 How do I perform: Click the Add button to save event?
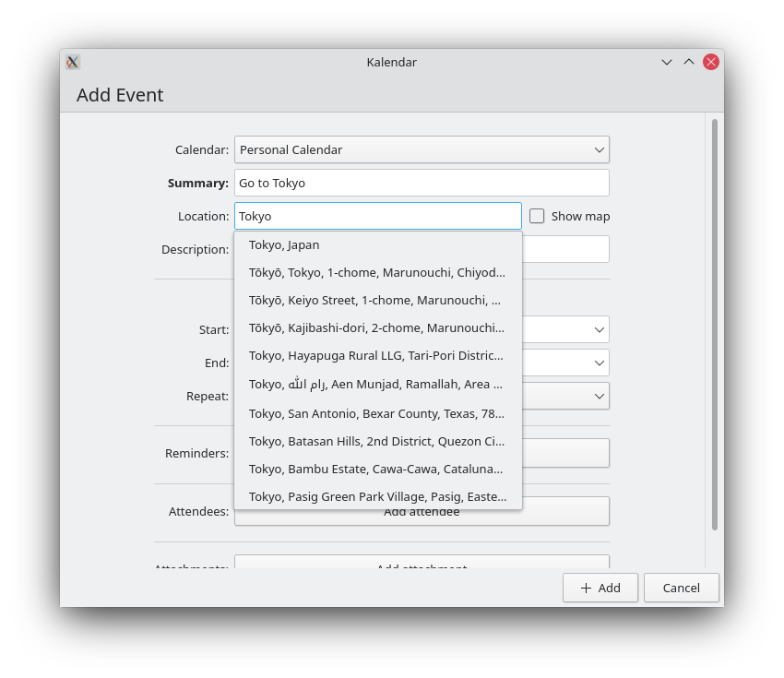click(x=600, y=588)
